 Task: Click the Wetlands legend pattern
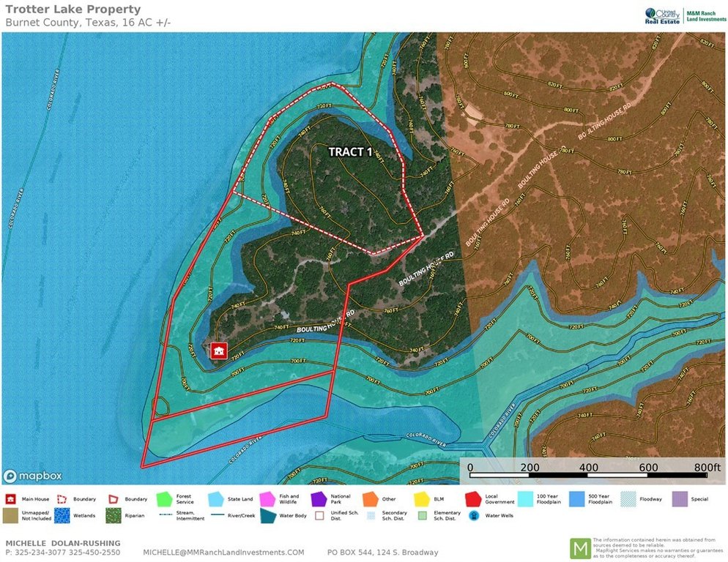62,516
